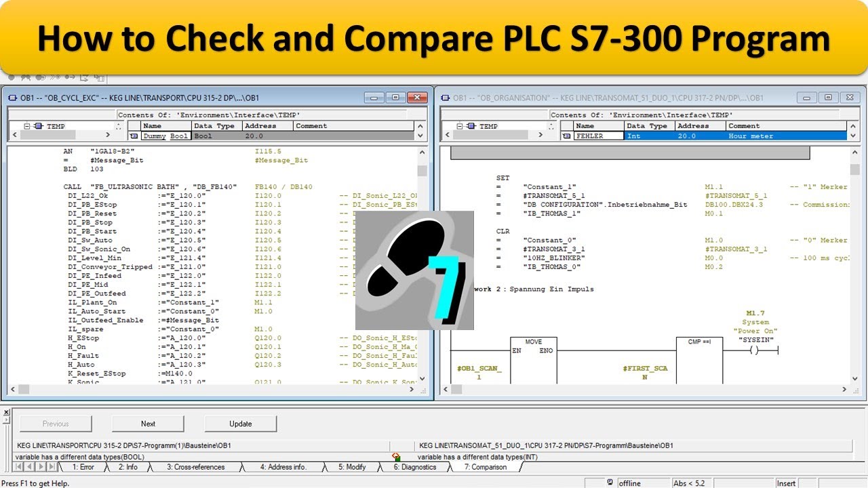
Task: Collapse TEMP node in OB_CYCL_EXC window
Action: (x=27, y=126)
